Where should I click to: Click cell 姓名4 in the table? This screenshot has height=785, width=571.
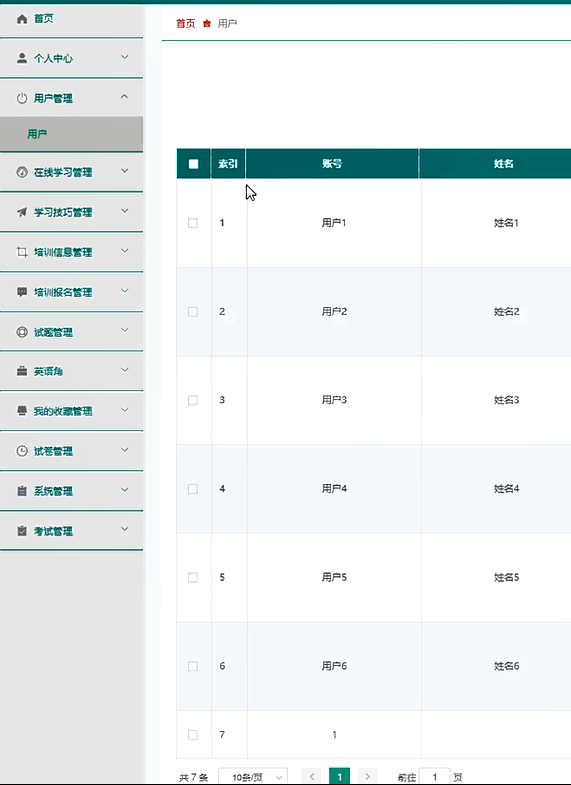coord(506,489)
